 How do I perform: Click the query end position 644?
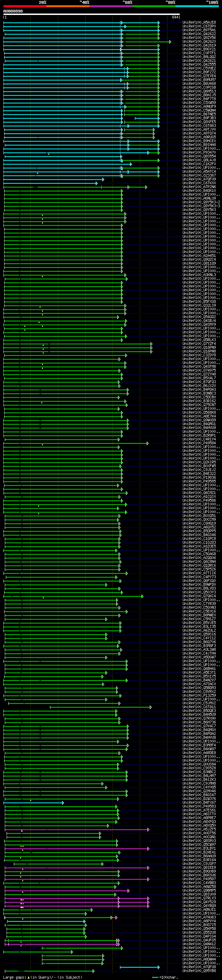tap(175, 17)
